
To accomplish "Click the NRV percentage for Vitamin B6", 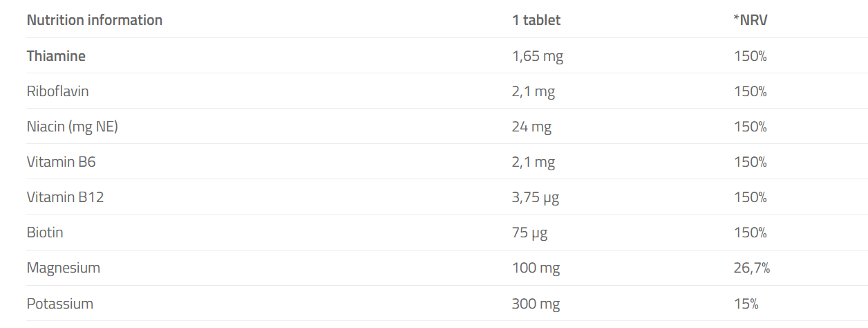I will [751, 162].
